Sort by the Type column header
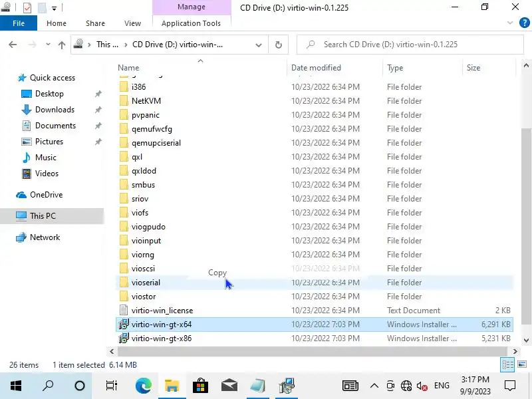Viewport: 532px width, 399px height. [395, 68]
